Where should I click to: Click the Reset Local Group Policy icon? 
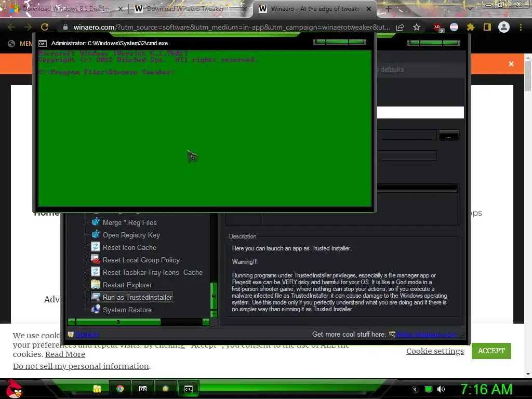tap(96, 260)
